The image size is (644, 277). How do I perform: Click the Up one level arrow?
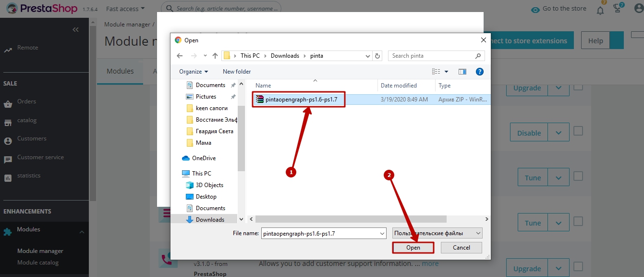(x=215, y=56)
